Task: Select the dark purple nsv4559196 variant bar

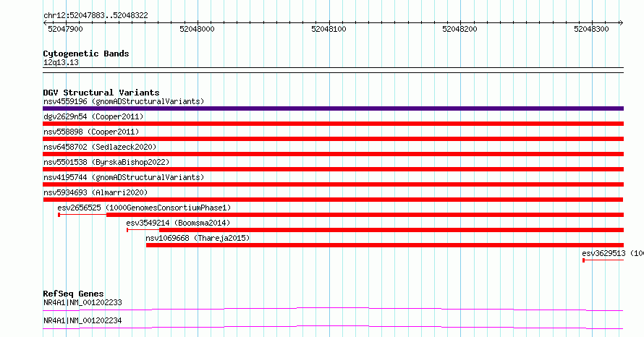Action: pos(333,108)
